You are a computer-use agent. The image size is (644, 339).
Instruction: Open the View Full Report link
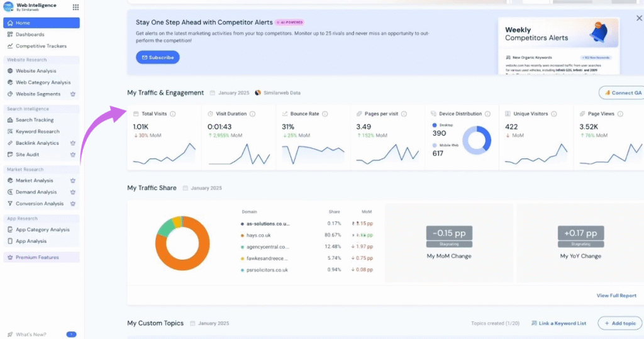pyautogui.click(x=616, y=295)
